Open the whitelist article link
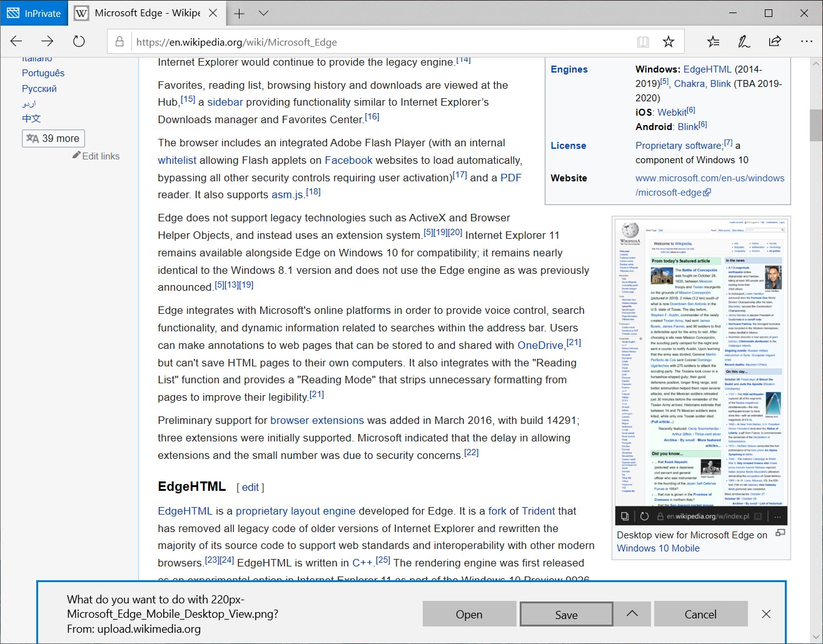This screenshot has height=644, width=823. [177, 160]
